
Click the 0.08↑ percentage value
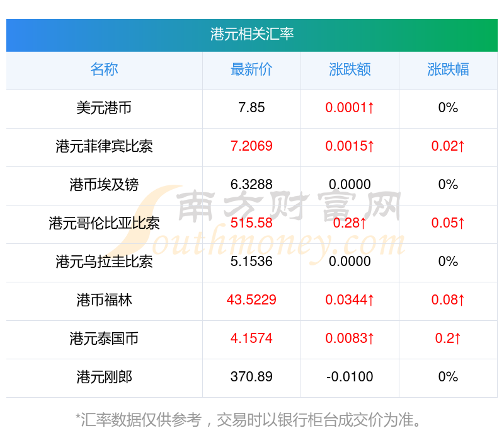tap(448, 300)
